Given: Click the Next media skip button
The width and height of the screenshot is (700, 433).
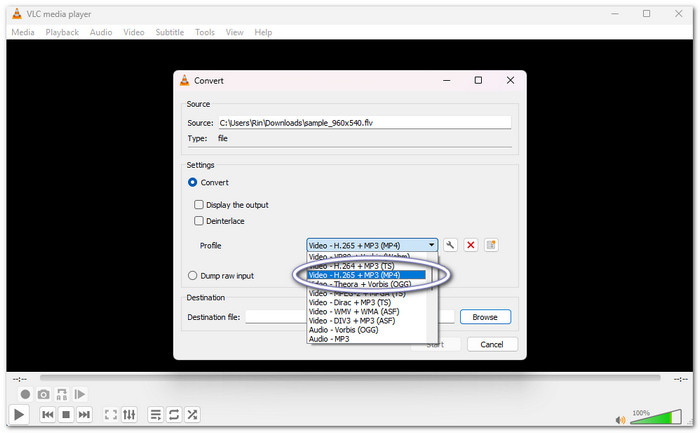Looking at the screenshot, I should coord(84,415).
